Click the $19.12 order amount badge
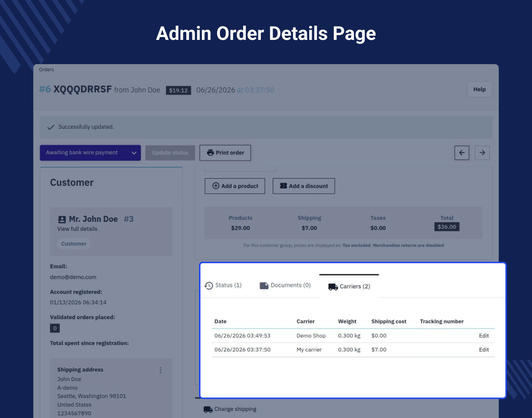The width and height of the screenshot is (532, 418). click(179, 90)
